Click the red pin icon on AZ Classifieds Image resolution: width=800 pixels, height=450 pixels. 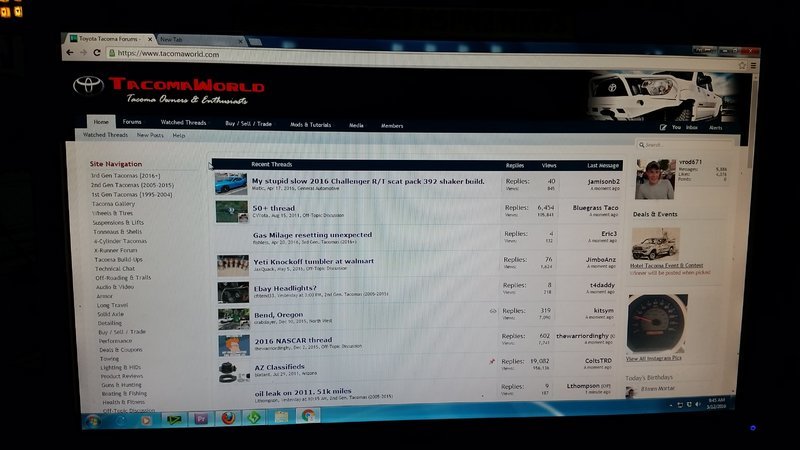[492, 361]
